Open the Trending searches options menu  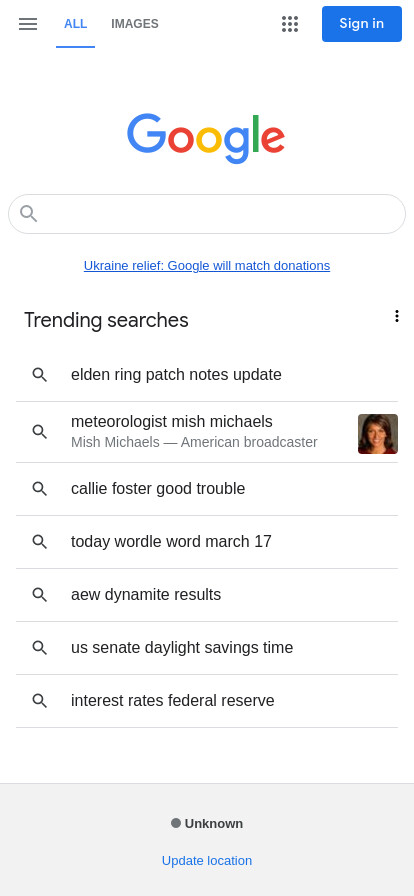pyautogui.click(x=396, y=316)
